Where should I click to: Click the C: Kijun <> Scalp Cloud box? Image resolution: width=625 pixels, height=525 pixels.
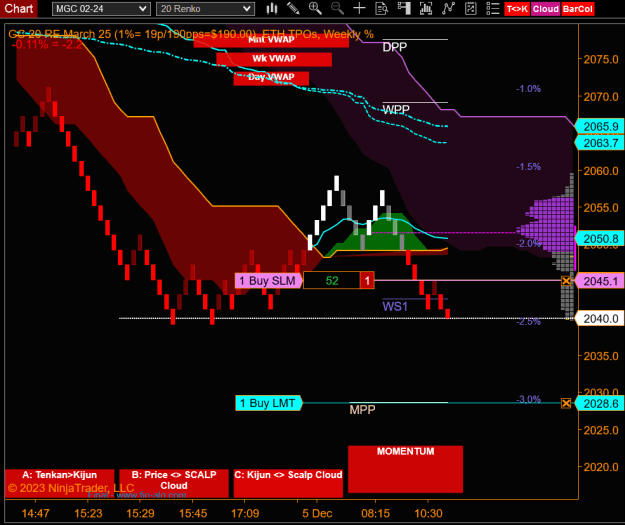288,484
